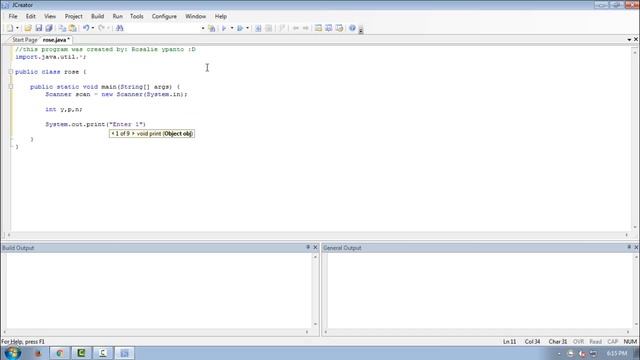Click the Navigate Back arrow icon
Image resolution: width=640 pixels, height=360 pixels.
(x=296, y=28)
